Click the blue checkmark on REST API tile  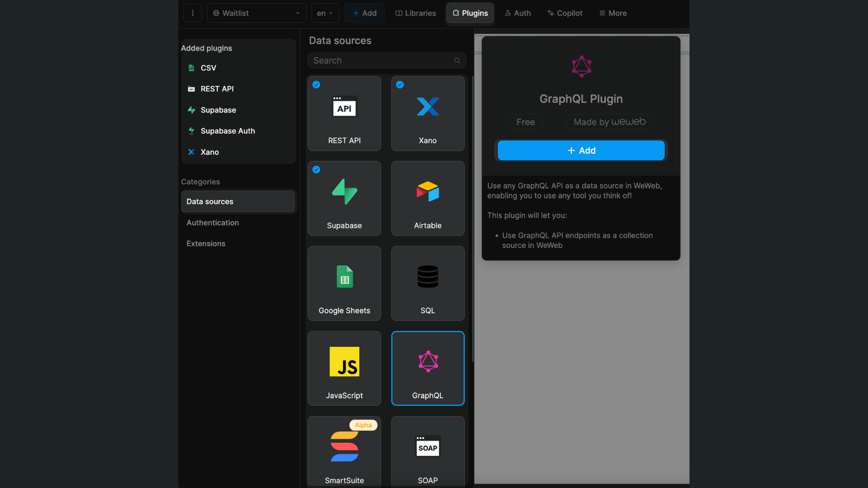coord(316,84)
